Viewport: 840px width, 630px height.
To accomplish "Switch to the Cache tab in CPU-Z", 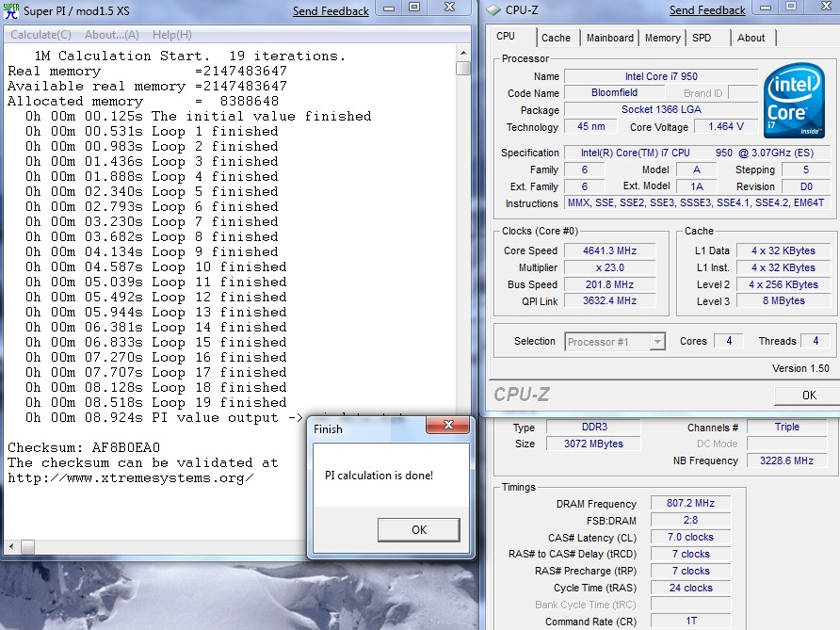I will point(556,38).
